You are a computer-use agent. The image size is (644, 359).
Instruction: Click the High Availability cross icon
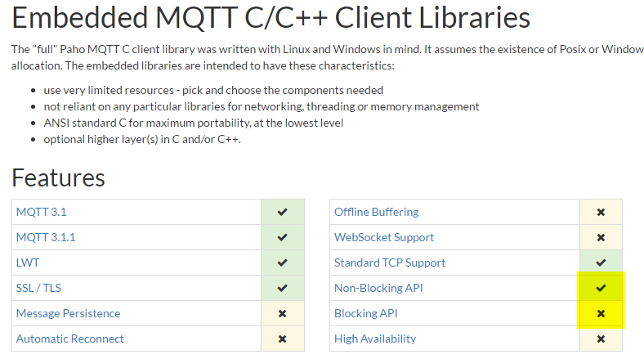coord(601,339)
